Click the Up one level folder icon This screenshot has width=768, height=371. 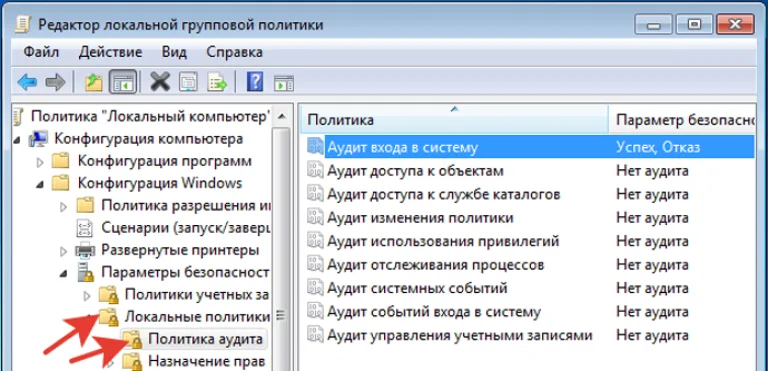coord(93,82)
